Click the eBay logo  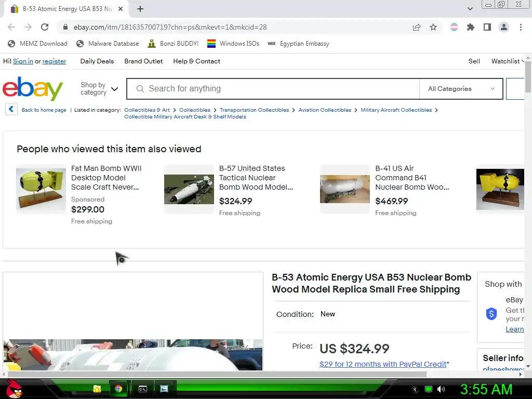coord(33,88)
